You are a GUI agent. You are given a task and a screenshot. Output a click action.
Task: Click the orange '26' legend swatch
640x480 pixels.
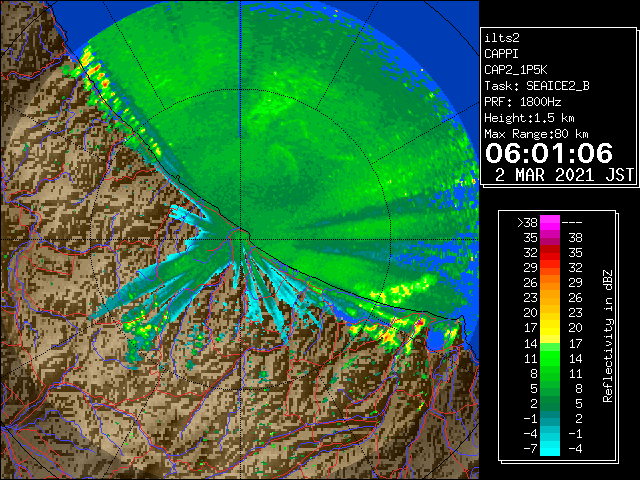[x=550, y=283]
